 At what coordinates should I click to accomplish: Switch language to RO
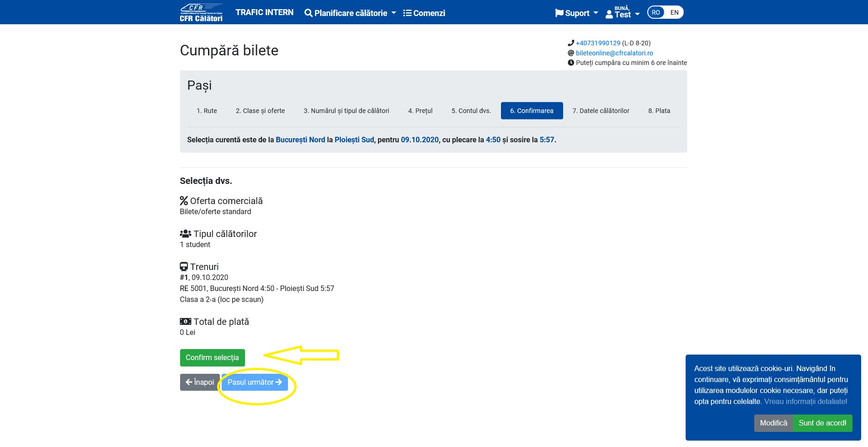[x=656, y=12]
